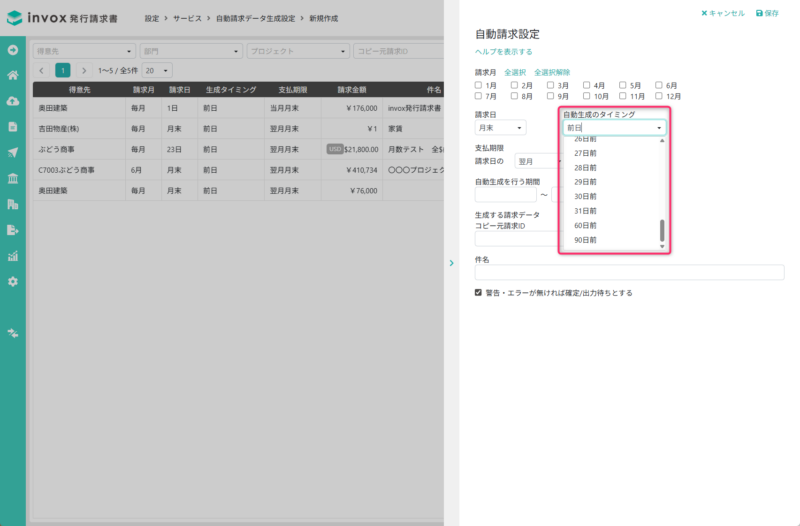Click the invox logo icon
800x526 pixels.
pyautogui.click(x=14, y=18)
